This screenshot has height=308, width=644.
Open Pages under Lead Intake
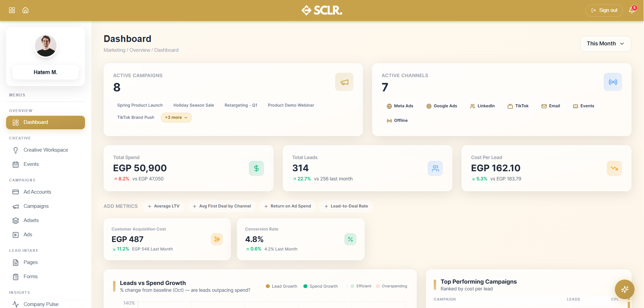click(x=45, y=262)
